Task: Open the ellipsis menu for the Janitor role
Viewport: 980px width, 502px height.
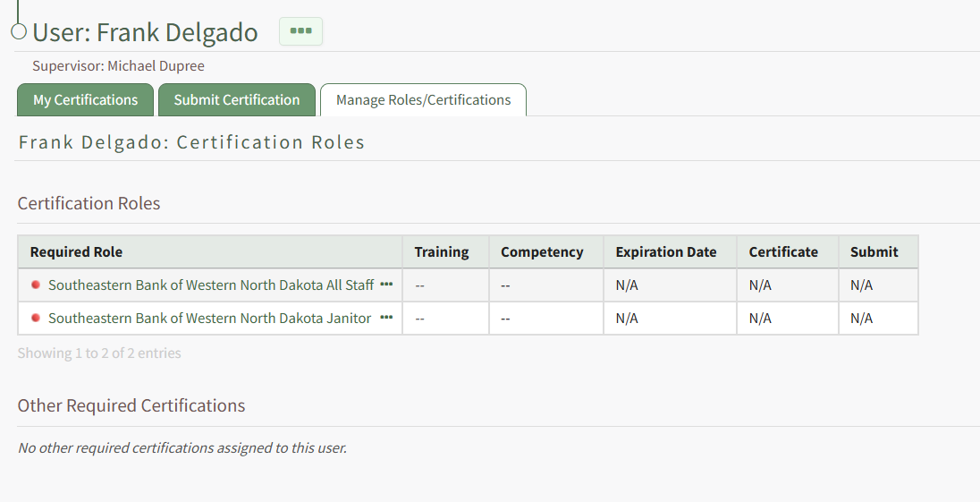Action: click(x=386, y=318)
